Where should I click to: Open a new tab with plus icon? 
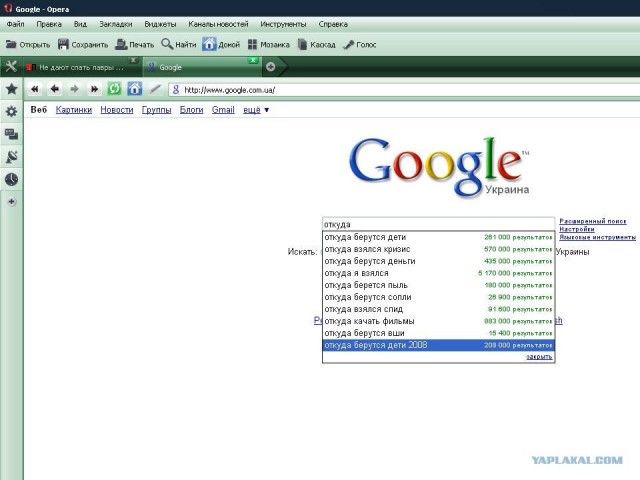pyautogui.click(x=271, y=67)
